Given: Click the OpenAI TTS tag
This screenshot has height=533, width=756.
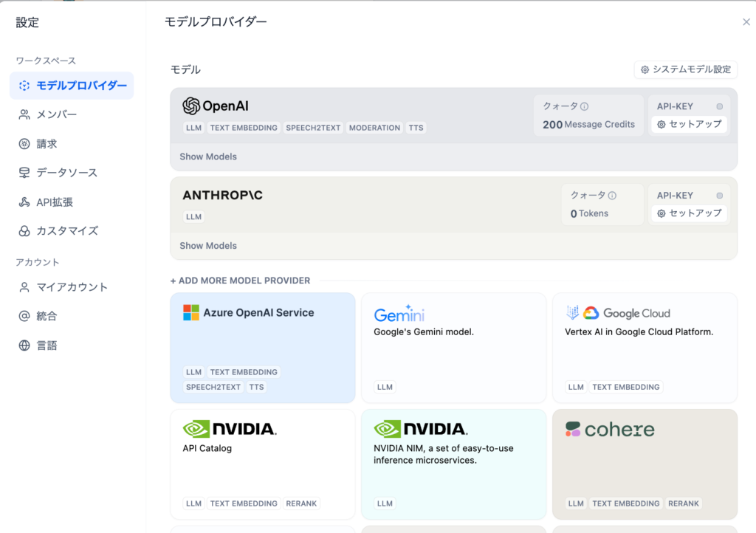Looking at the screenshot, I should [x=416, y=128].
